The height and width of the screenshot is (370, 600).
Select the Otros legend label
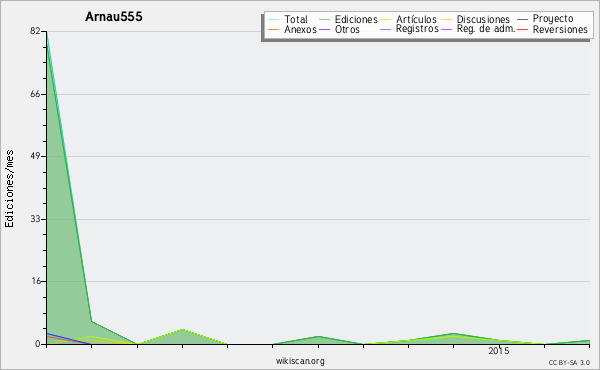[347, 29]
